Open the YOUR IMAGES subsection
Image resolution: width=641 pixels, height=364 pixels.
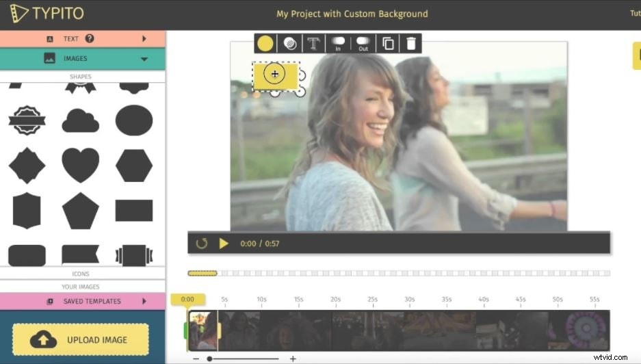[81, 287]
